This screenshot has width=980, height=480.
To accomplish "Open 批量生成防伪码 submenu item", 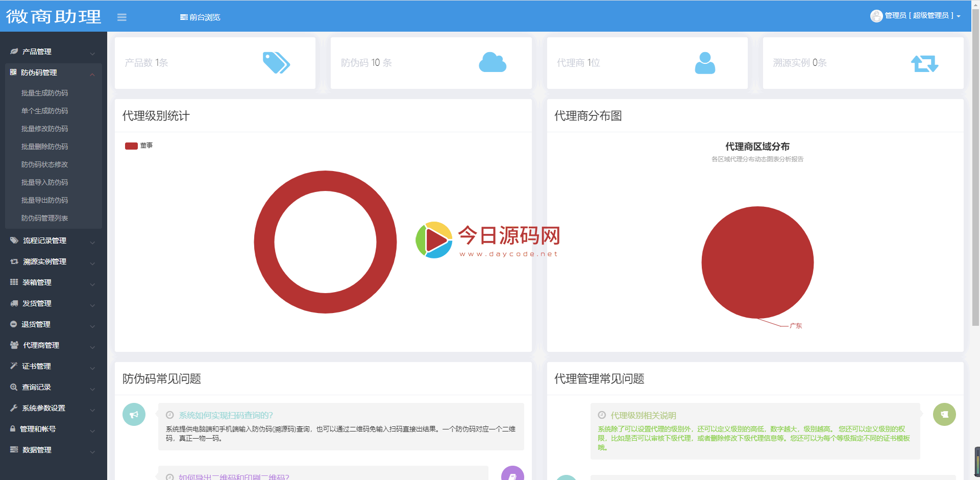I will point(44,93).
